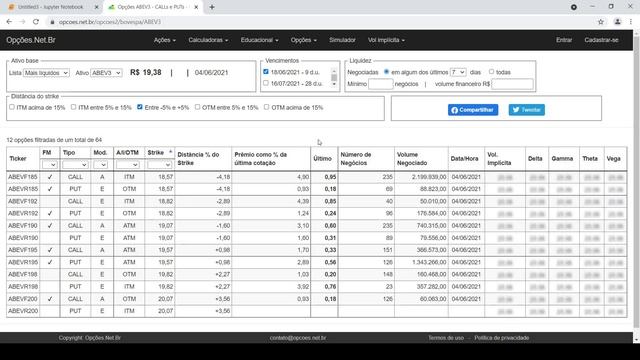Click the Cadastrar-se link
640x360 pixels.
(601, 40)
